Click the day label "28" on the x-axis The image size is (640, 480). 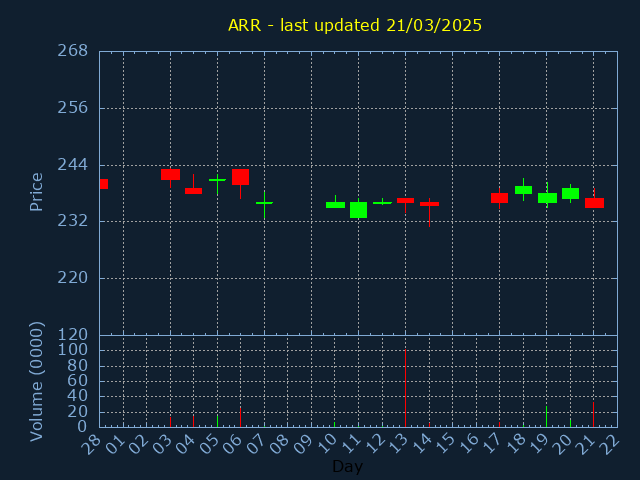click(91, 444)
